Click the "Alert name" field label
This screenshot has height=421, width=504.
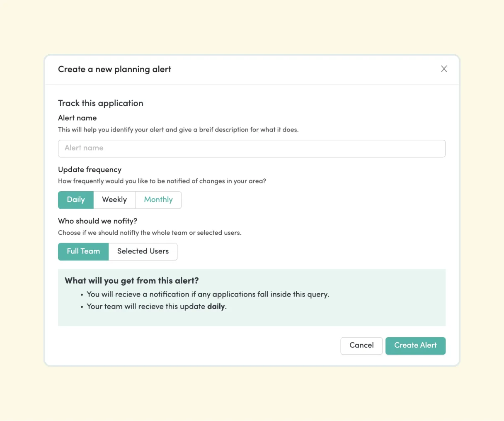pyautogui.click(x=78, y=118)
